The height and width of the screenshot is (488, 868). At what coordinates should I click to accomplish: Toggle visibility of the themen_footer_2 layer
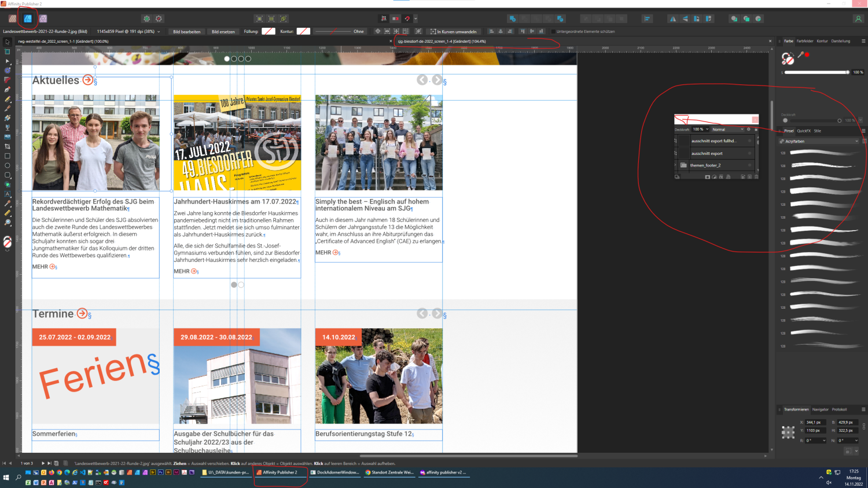coord(750,165)
